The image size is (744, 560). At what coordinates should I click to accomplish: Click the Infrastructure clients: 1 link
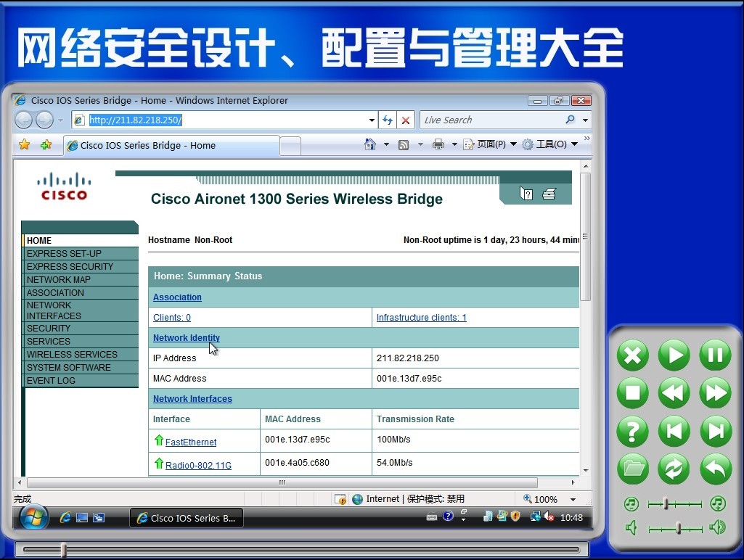(x=421, y=318)
